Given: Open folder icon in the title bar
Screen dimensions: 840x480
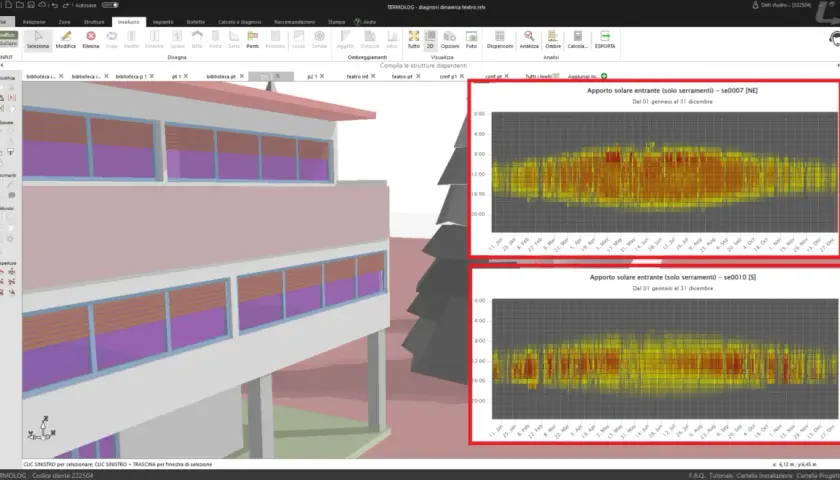Looking at the screenshot, I should click(19, 5).
